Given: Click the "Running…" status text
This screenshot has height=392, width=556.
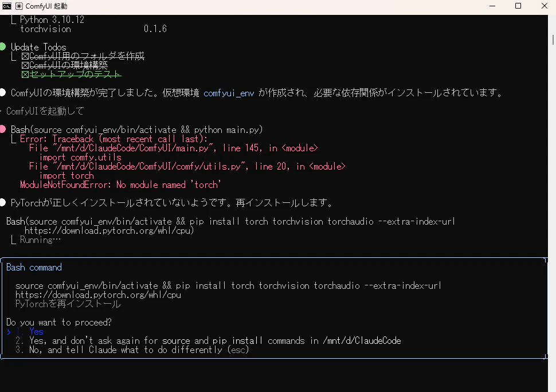Looking at the screenshot, I should pyautogui.click(x=40, y=240).
